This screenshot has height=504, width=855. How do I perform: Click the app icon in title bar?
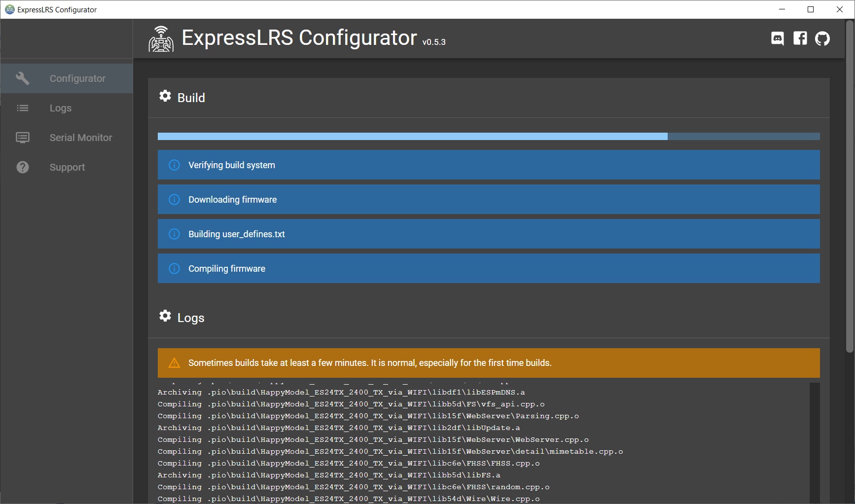(9, 9)
